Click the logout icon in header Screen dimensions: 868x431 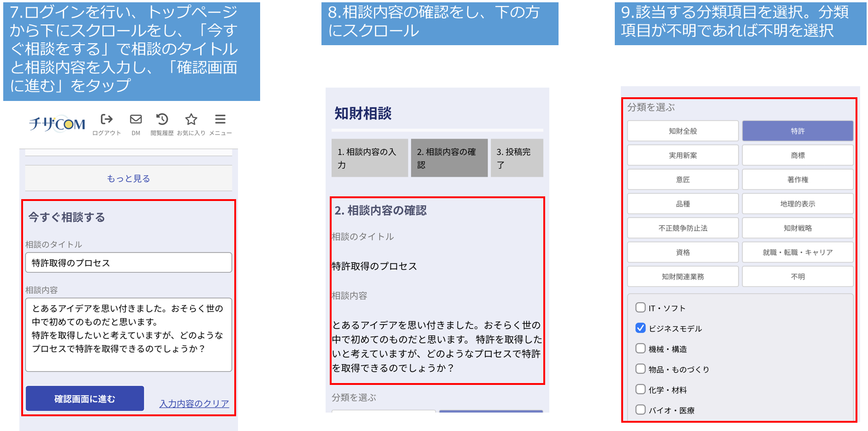click(x=107, y=120)
